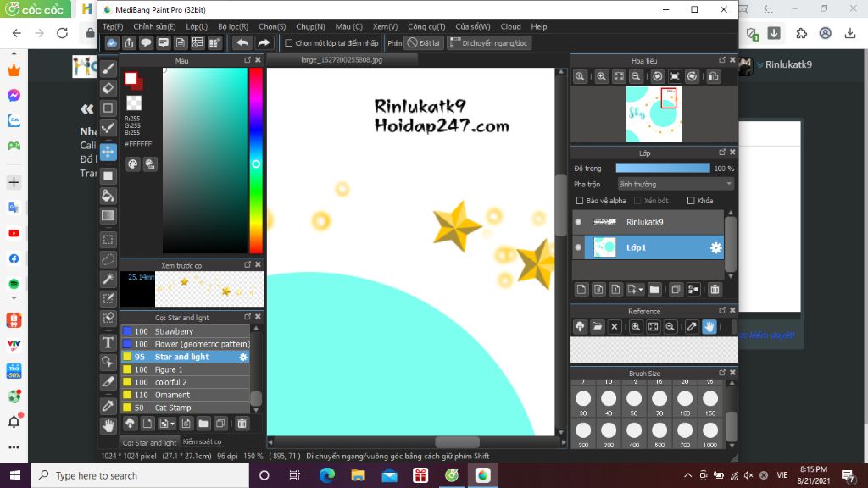
Task: Pick the Move tool in the toolbar
Action: pos(108,152)
